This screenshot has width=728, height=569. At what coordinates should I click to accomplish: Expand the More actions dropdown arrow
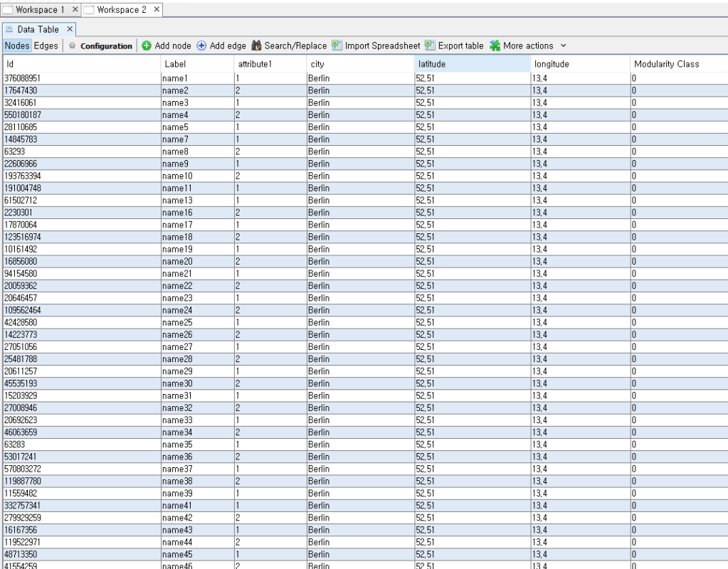coord(564,46)
